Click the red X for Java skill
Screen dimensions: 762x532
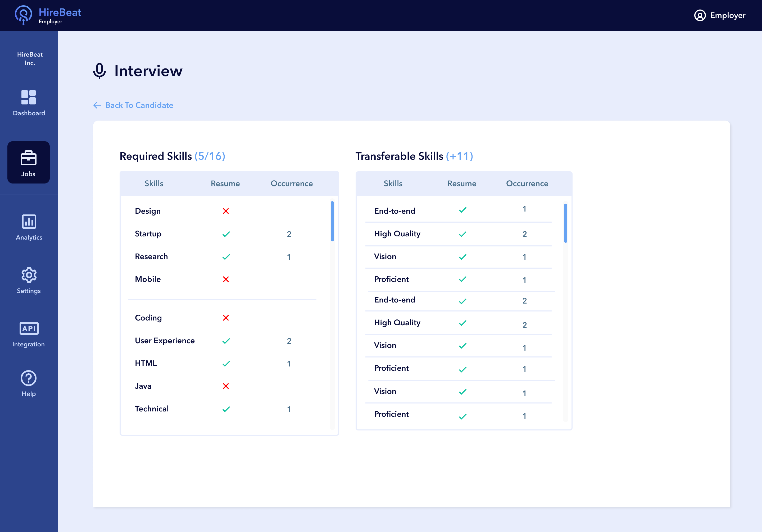[x=226, y=386]
